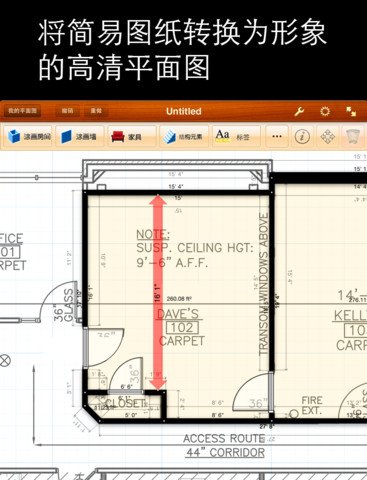This screenshot has height=480, width=367.
Task: Click the 260.08 ft² area label
Action: (179, 299)
